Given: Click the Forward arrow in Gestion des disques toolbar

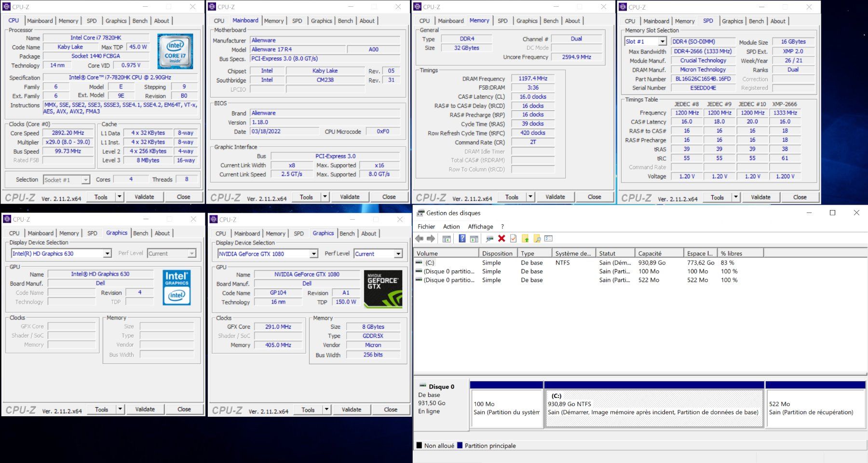Looking at the screenshot, I should coord(431,238).
